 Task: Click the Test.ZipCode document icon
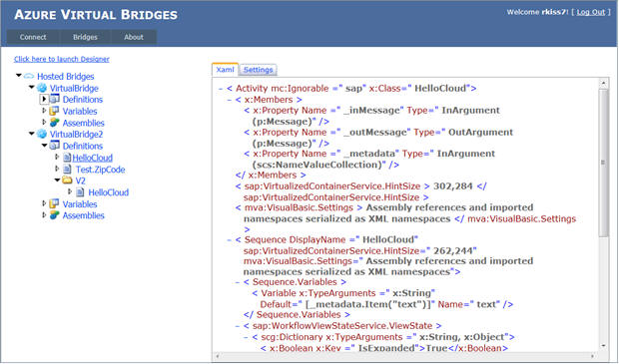(68, 170)
